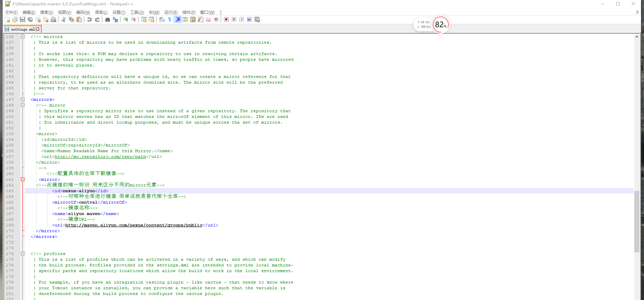The width and height of the screenshot is (644, 300).
Task: Print the document via printer icon
Action: pyautogui.click(x=53, y=19)
